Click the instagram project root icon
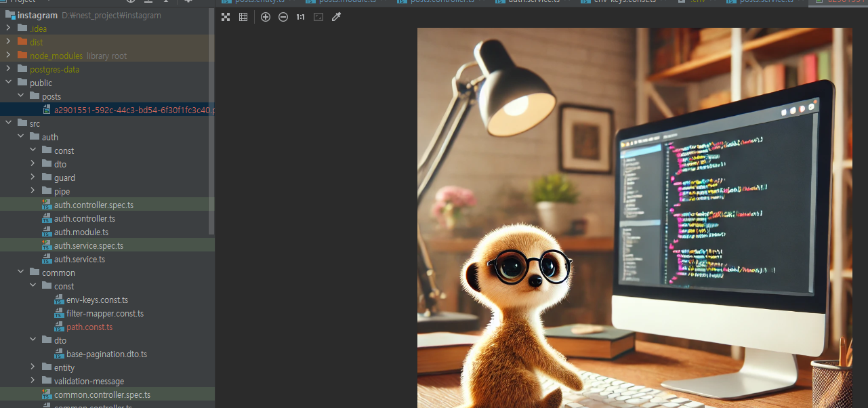This screenshot has height=408, width=868. (x=10, y=15)
